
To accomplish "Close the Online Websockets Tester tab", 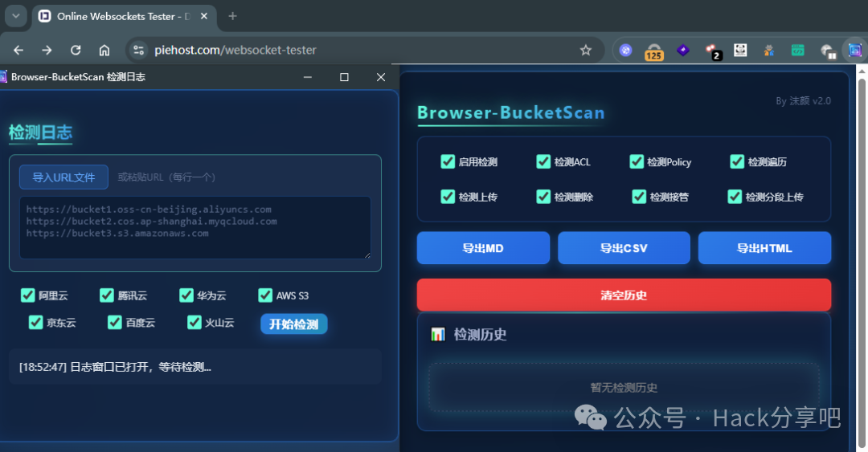I will tap(203, 17).
